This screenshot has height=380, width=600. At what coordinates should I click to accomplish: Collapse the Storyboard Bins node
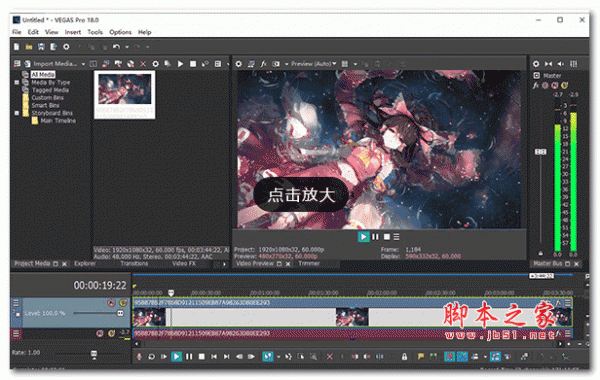pyautogui.click(x=17, y=113)
